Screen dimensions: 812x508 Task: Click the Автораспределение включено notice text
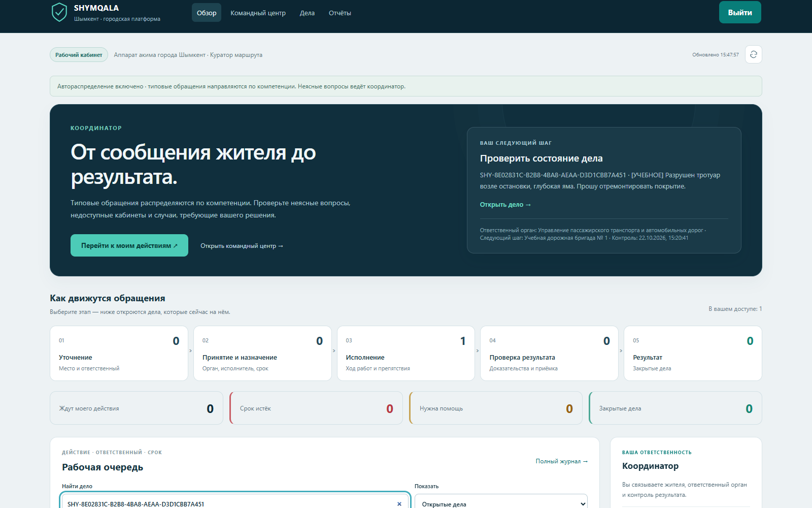[x=231, y=86]
